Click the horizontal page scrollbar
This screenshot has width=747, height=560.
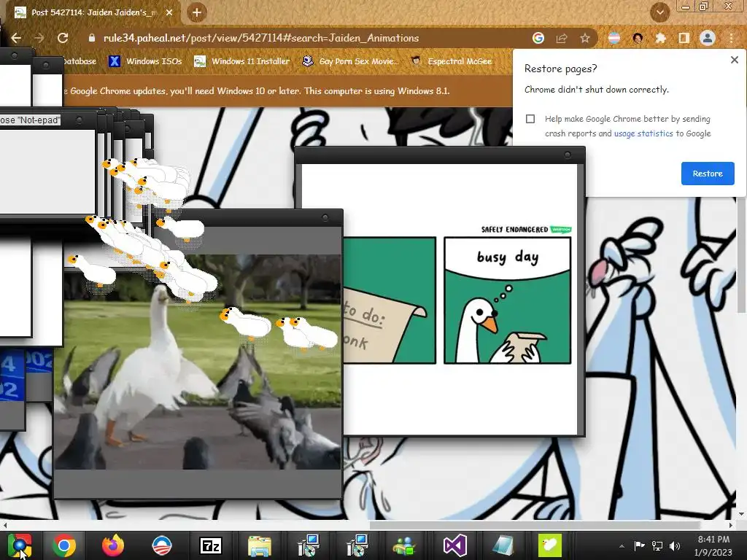[535, 525]
